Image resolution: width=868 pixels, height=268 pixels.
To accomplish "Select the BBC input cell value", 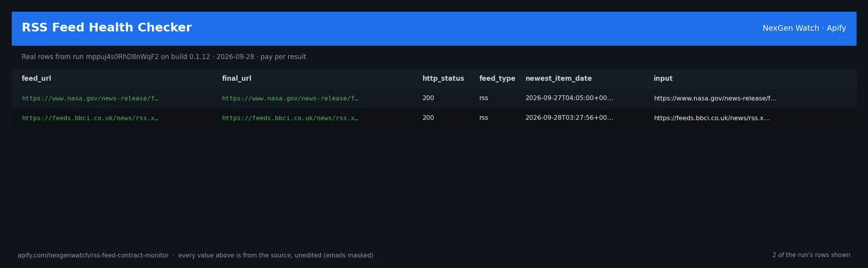I will coord(712,118).
